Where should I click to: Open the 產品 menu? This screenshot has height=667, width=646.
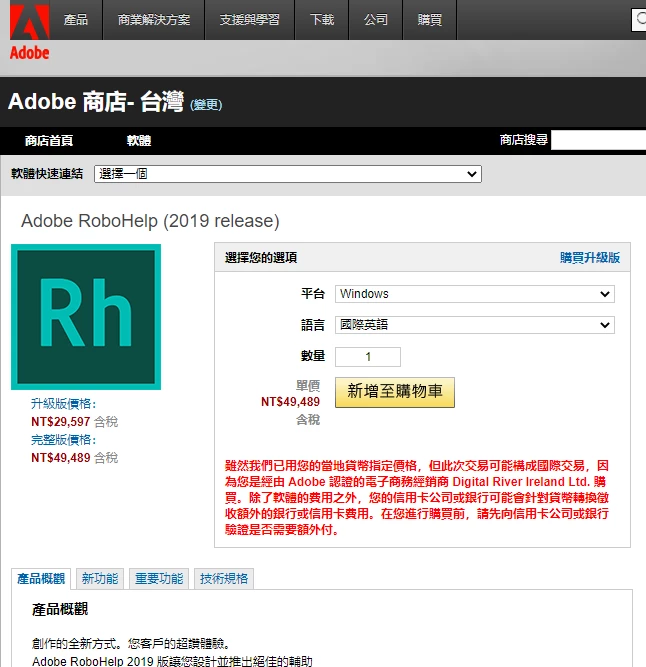pos(76,20)
